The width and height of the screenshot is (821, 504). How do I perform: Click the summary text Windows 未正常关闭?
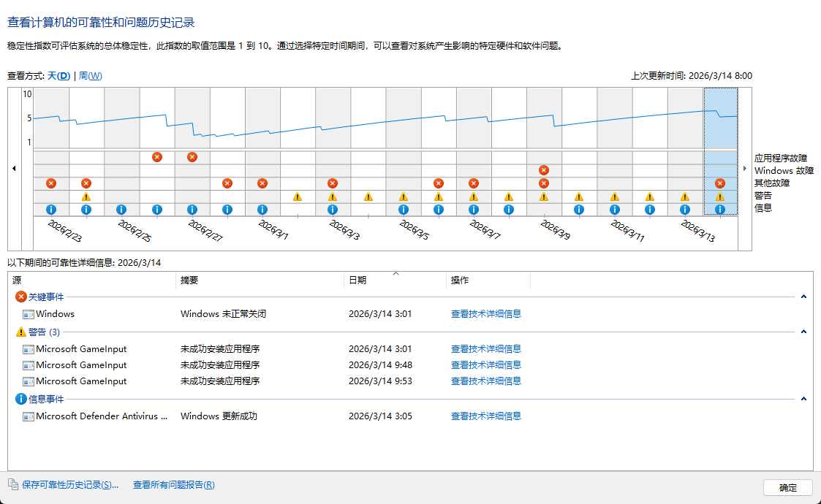point(224,314)
